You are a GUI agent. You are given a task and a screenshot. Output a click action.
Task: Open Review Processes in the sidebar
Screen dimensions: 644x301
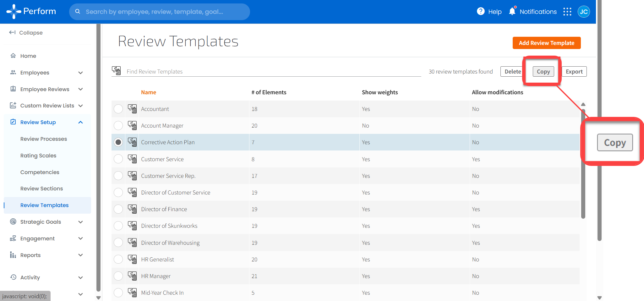coord(44,139)
